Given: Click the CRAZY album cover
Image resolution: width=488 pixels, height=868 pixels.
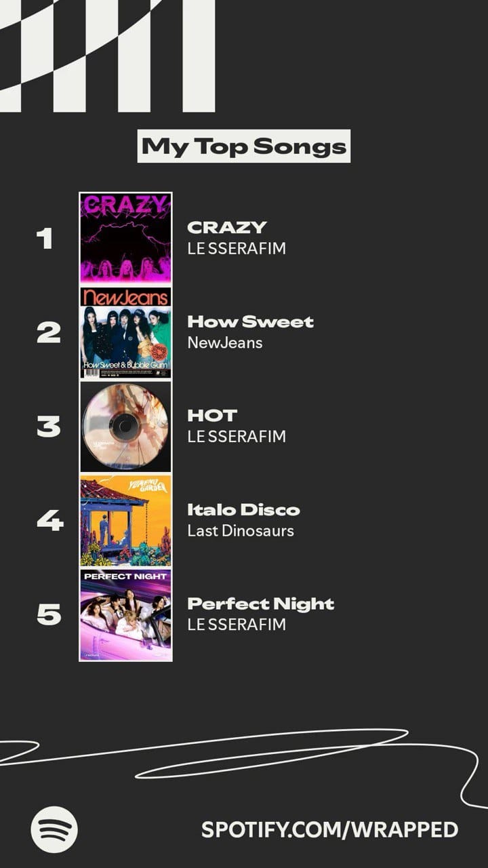Looking at the screenshot, I should (x=125, y=238).
